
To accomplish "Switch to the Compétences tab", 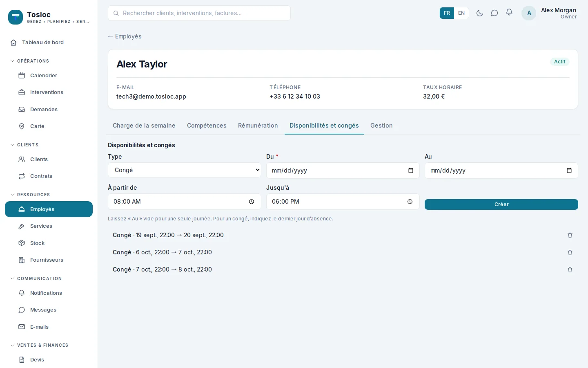I will (x=207, y=126).
